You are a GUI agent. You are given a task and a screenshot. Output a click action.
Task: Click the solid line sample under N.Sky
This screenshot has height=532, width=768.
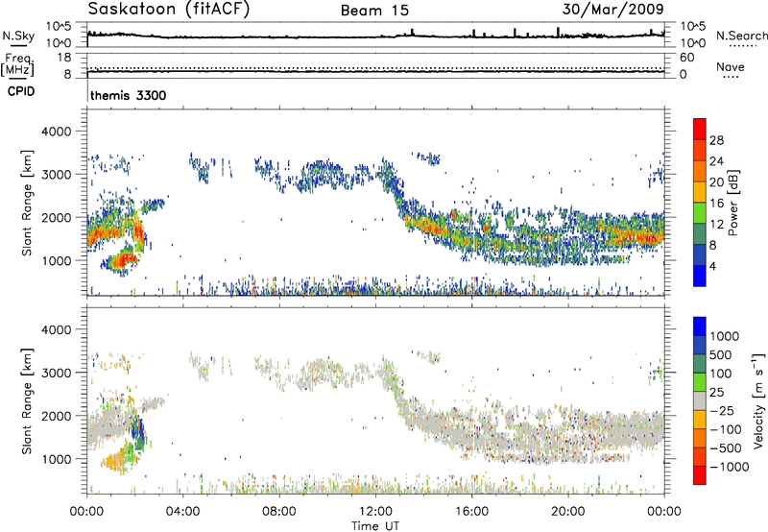tap(18, 45)
